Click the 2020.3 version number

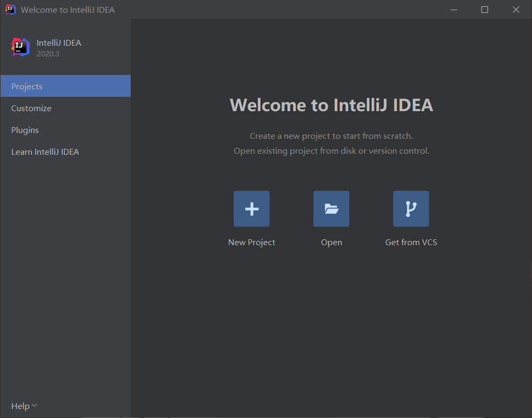[x=48, y=54]
